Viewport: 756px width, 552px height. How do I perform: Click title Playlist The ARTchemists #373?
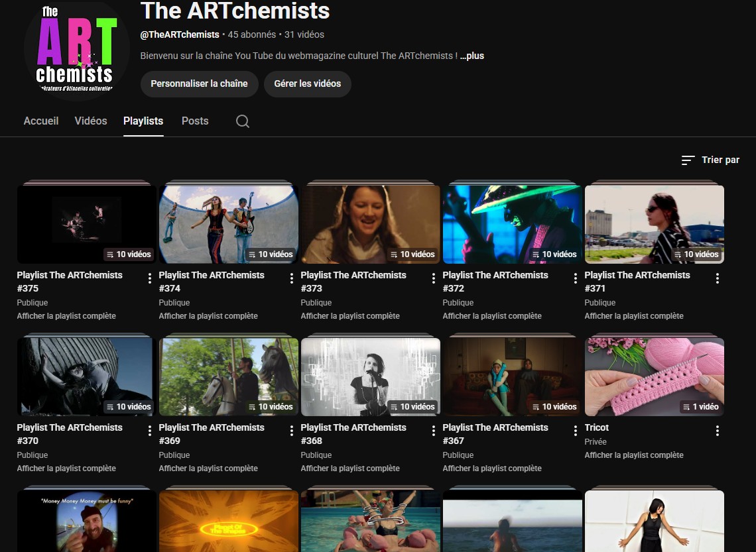[x=353, y=282]
